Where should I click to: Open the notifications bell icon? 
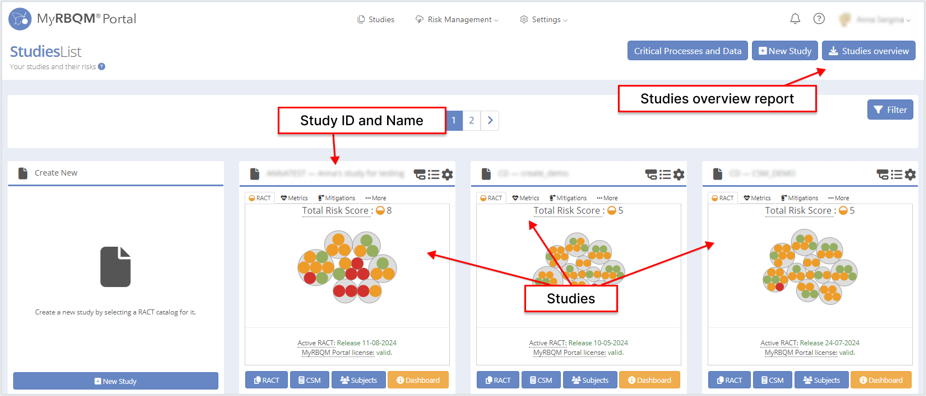tap(795, 19)
